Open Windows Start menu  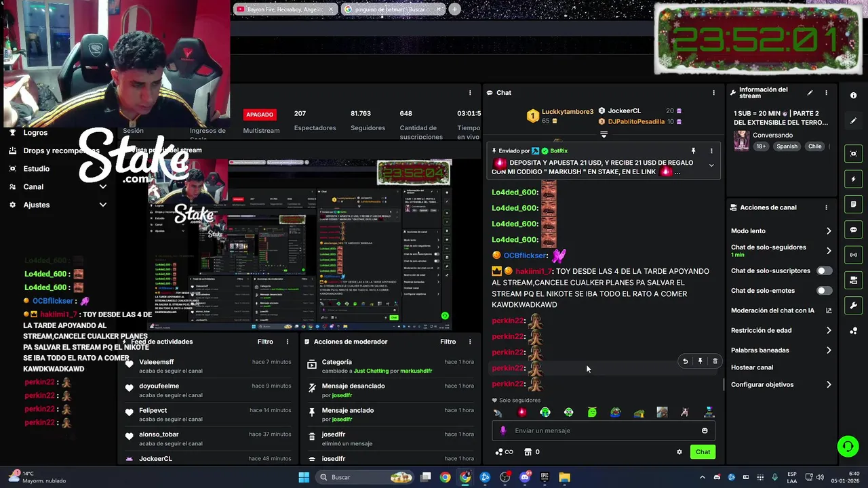304,477
